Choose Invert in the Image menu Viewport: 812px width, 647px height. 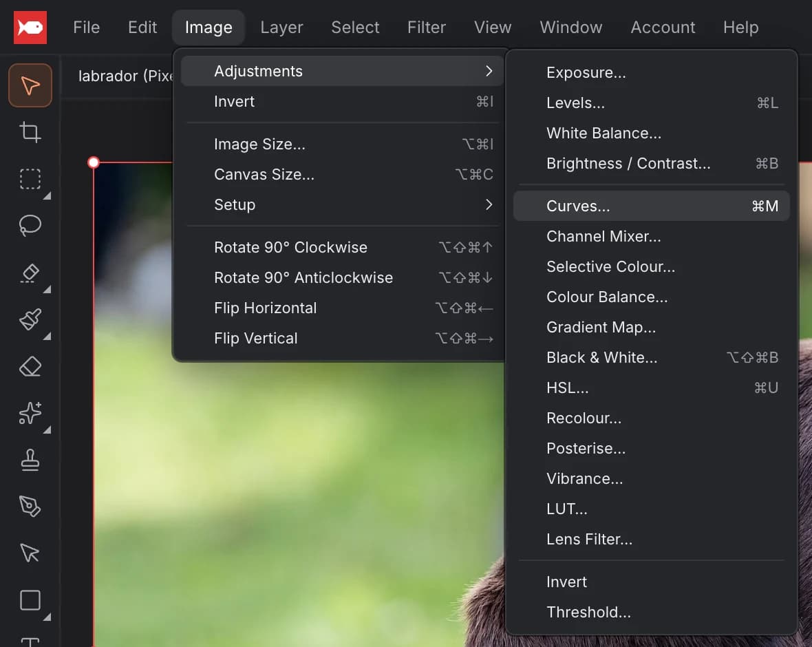pyautogui.click(x=342, y=102)
